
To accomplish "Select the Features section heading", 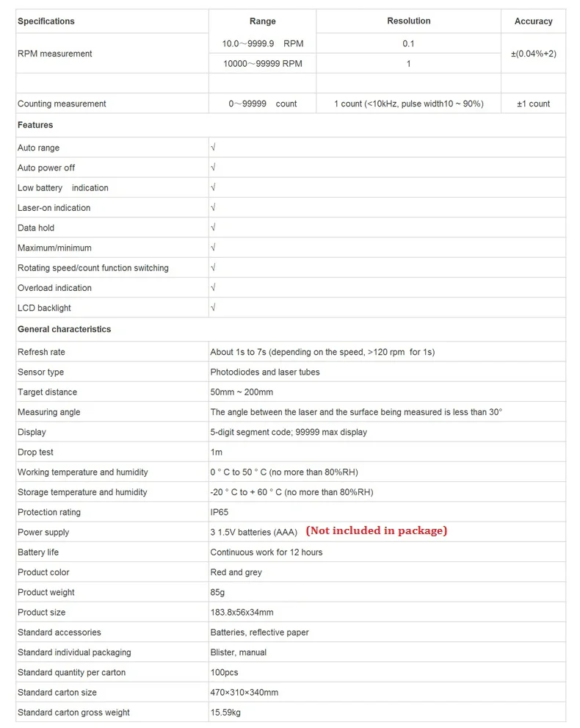I will (35, 125).
